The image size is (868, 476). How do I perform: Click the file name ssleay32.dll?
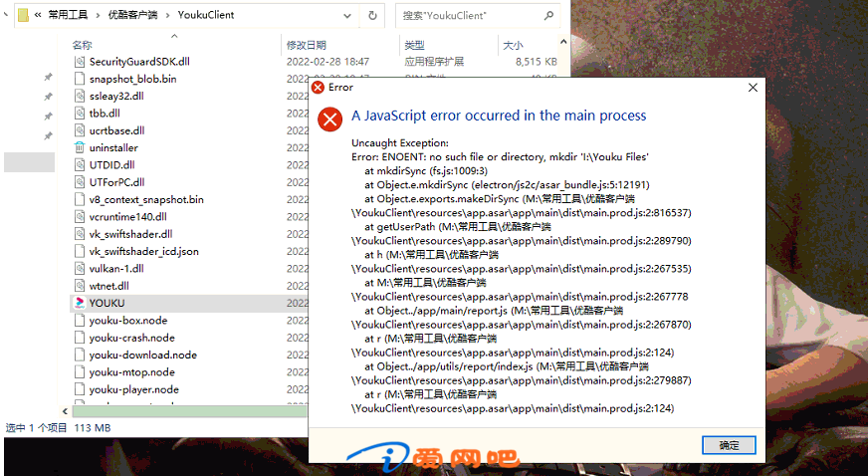click(x=116, y=96)
